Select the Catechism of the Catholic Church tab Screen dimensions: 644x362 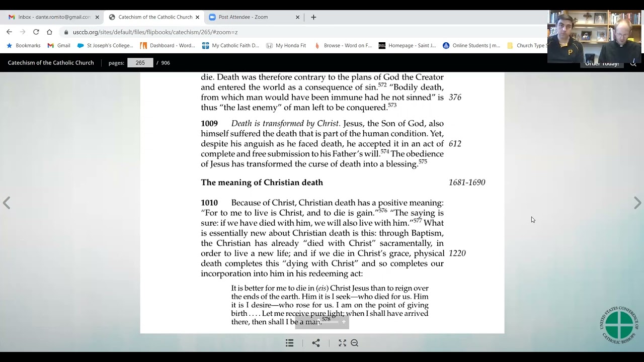154,17
